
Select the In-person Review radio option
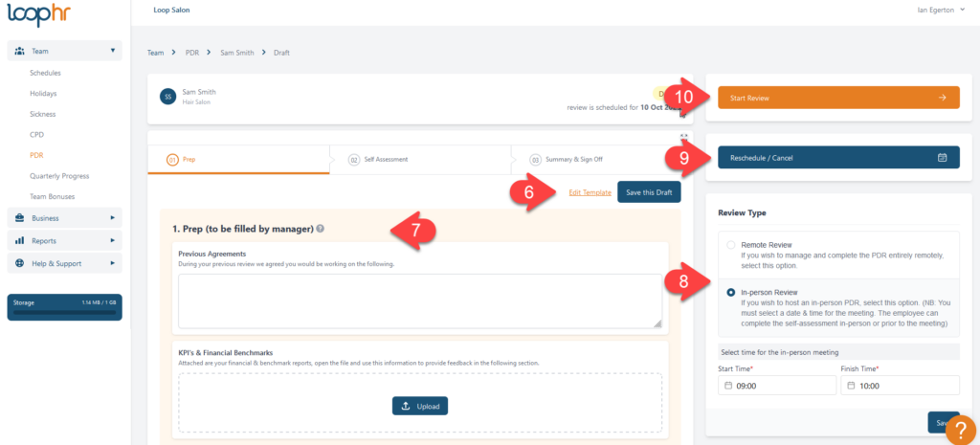click(730, 293)
